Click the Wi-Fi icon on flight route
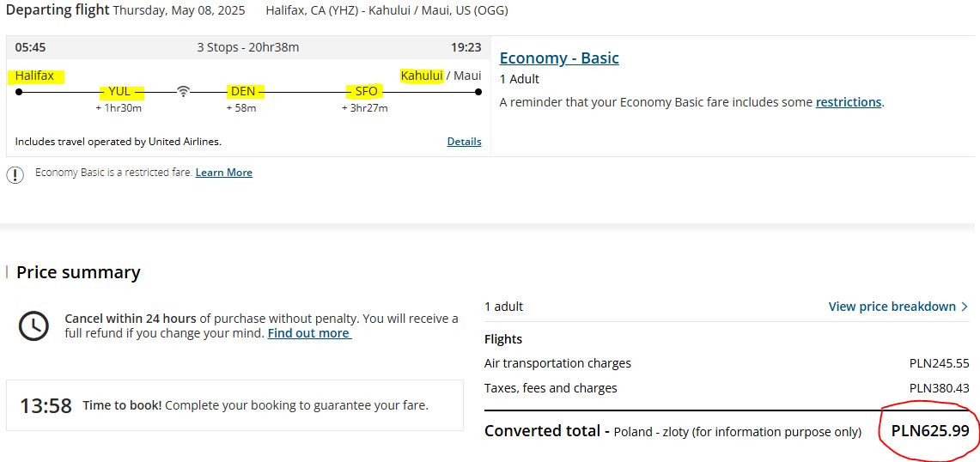 click(182, 92)
